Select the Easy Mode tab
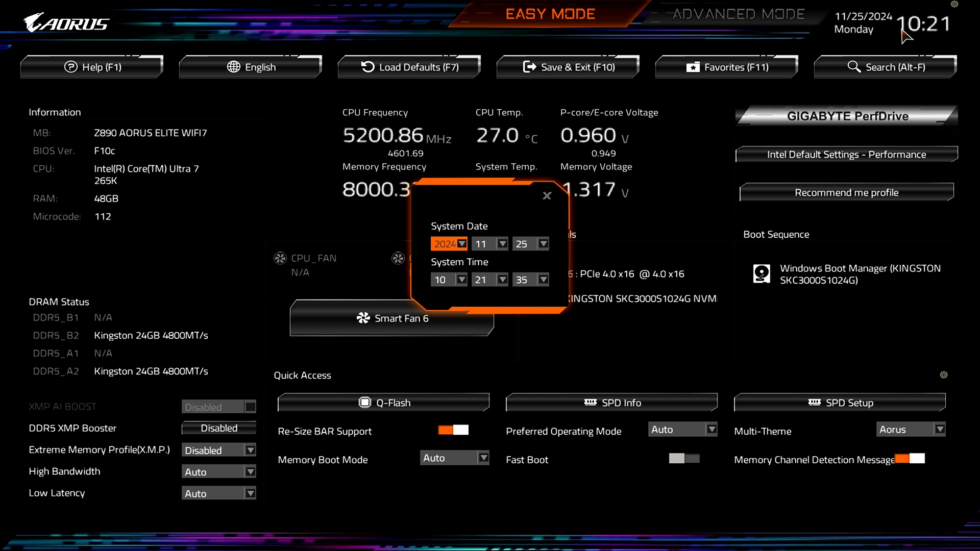This screenshot has height=551, width=980. tap(550, 14)
